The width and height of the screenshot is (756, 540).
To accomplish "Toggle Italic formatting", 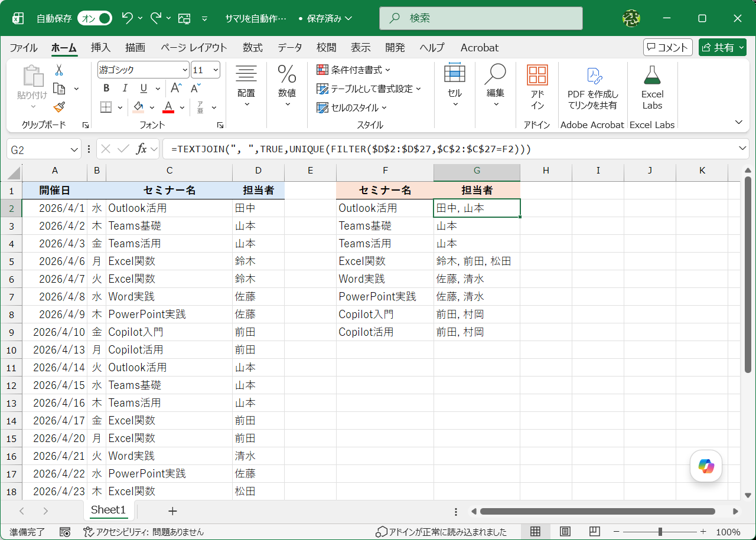I will pos(125,89).
